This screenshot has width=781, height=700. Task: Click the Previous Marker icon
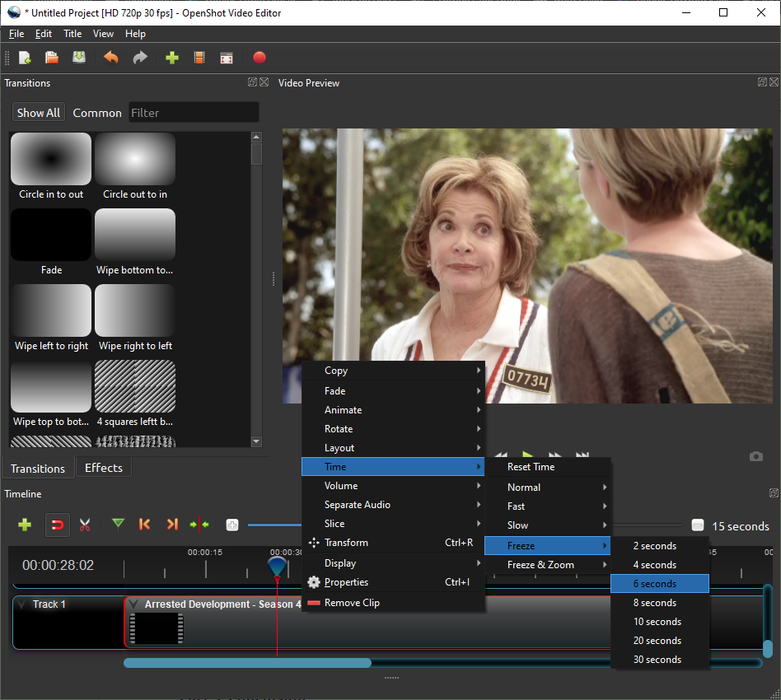click(x=144, y=525)
